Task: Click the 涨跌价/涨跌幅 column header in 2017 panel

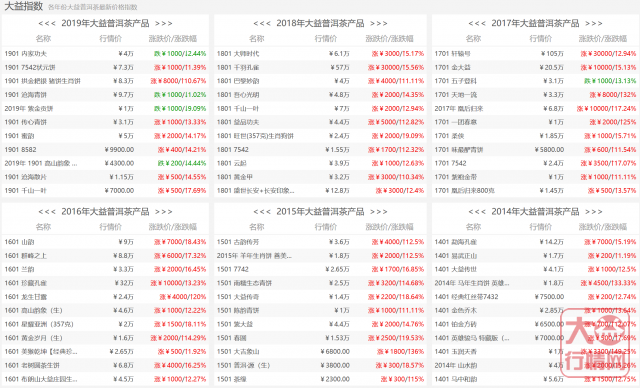Action: tap(603, 39)
